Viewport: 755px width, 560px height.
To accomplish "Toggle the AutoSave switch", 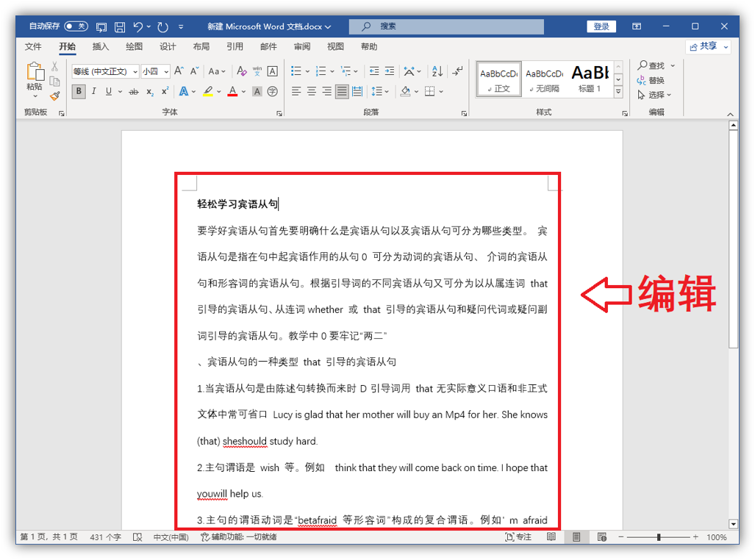I will pos(76,26).
